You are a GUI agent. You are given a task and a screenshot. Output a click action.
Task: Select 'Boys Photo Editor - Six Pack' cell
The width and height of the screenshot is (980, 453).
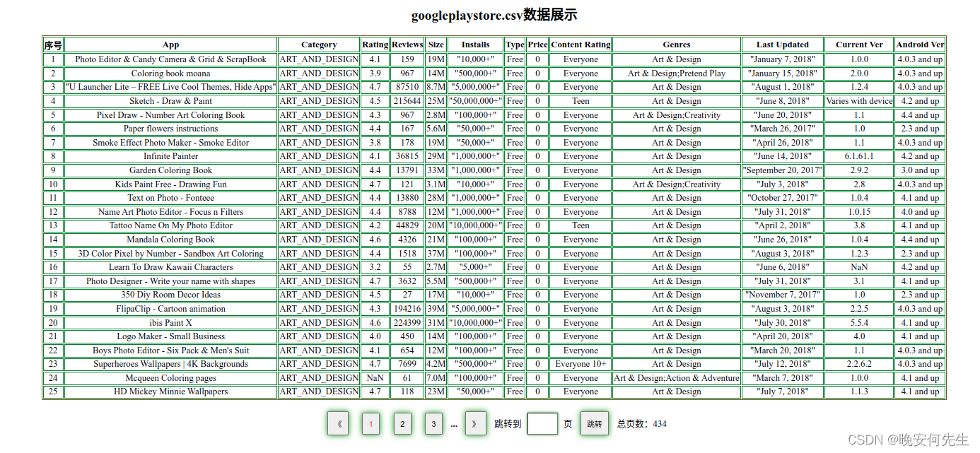click(x=171, y=351)
